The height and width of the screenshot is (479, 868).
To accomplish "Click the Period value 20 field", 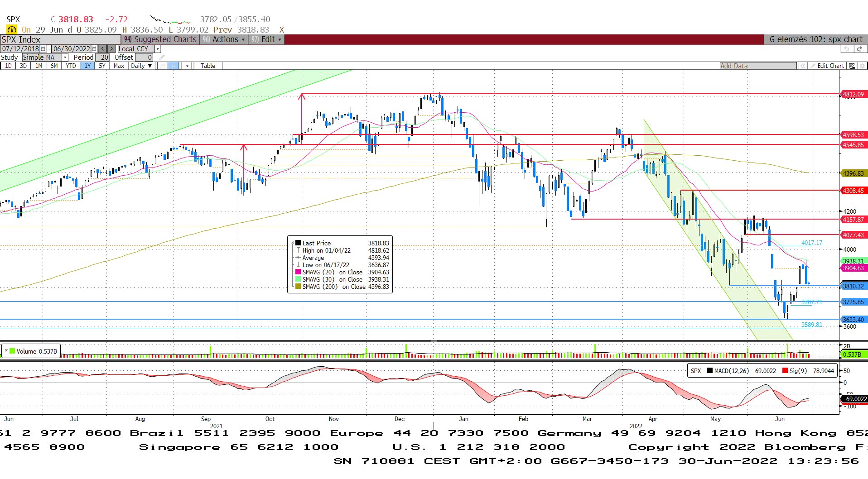I will pyautogui.click(x=102, y=57).
